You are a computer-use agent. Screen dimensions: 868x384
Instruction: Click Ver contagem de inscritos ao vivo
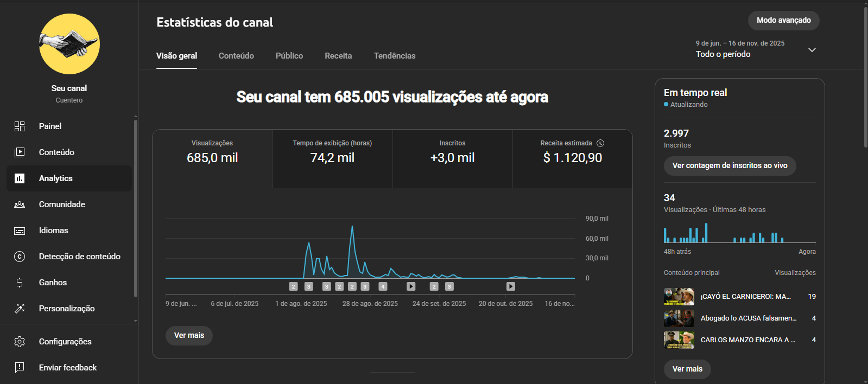[730, 166]
